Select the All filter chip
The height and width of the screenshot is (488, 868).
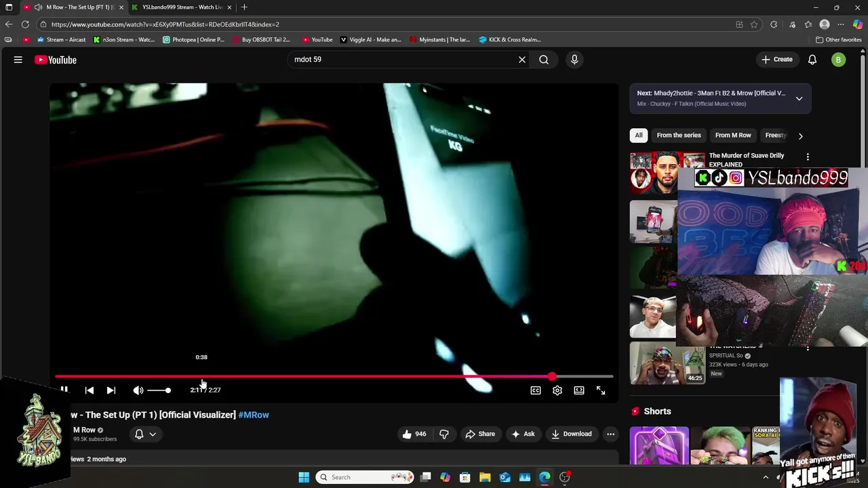(639, 135)
